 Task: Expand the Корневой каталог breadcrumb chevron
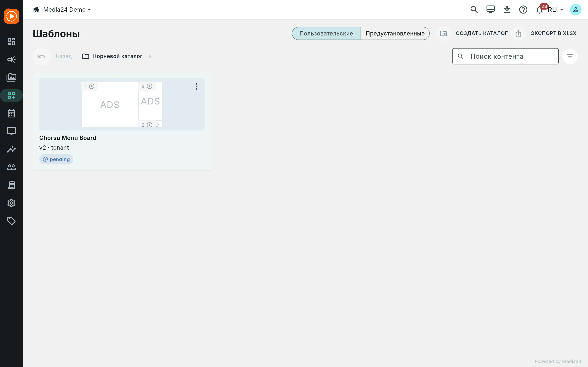pyautogui.click(x=150, y=56)
